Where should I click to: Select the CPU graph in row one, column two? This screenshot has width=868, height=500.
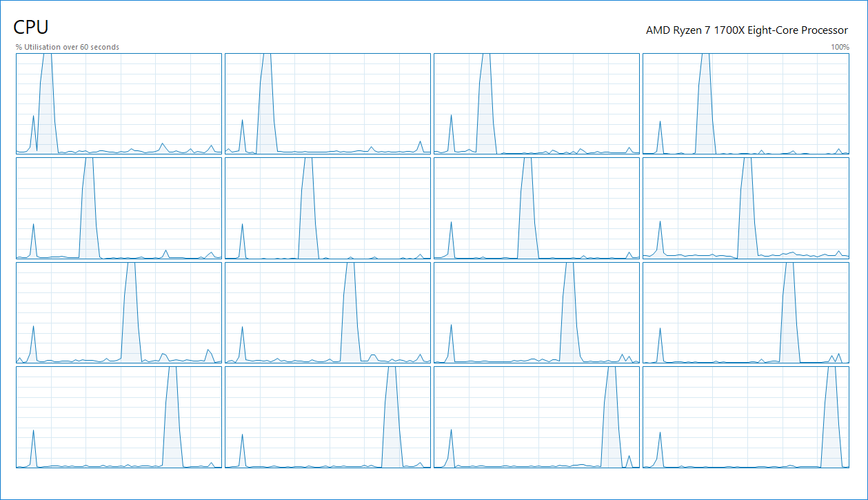327,104
